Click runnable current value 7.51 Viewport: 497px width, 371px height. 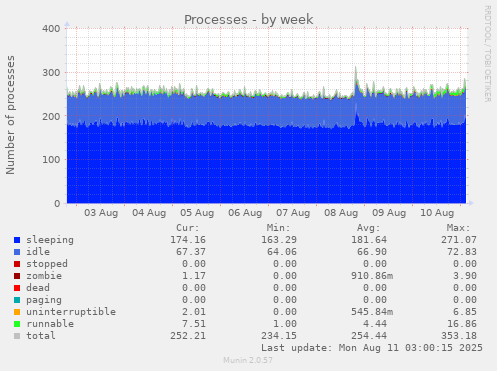click(194, 324)
